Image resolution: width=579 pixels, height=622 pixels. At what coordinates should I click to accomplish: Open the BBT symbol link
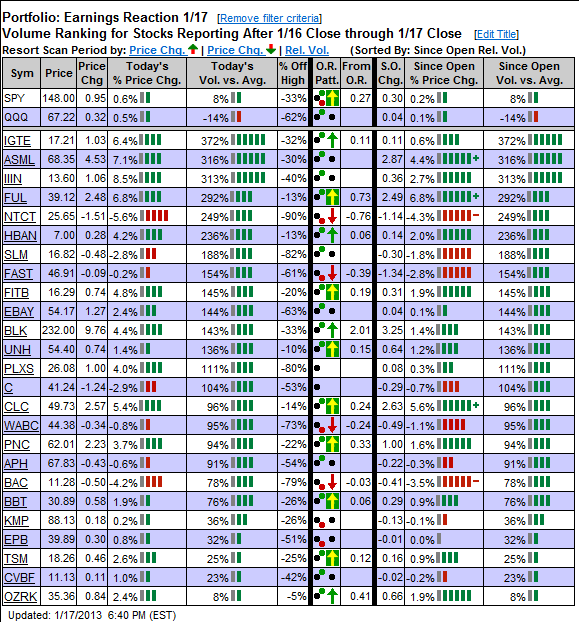point(15,502)
